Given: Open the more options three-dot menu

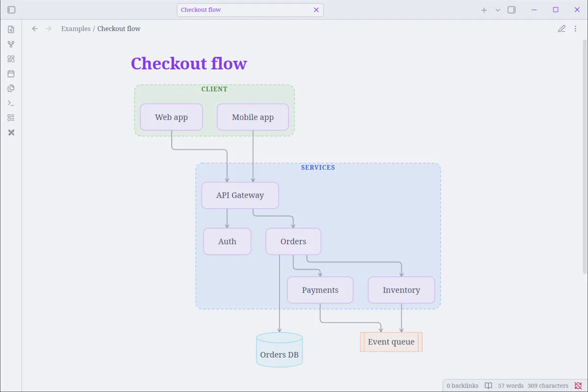Looking at the screenshot, I should [x=575, y=28].
